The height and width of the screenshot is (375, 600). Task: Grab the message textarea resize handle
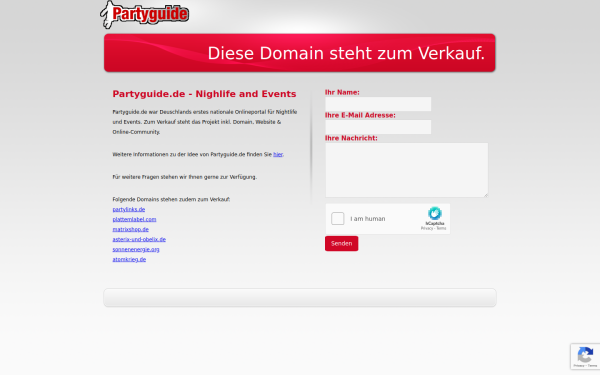(486, 195)
